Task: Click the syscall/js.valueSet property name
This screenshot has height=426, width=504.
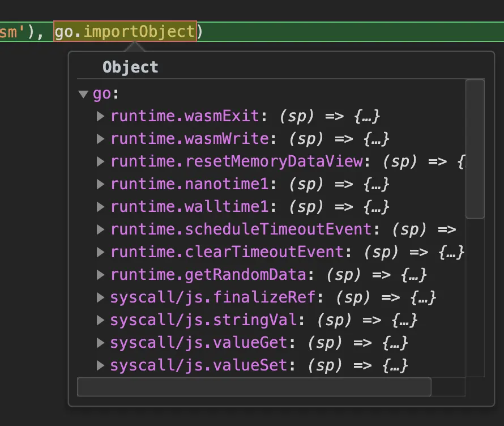Action: coord(199,365)
